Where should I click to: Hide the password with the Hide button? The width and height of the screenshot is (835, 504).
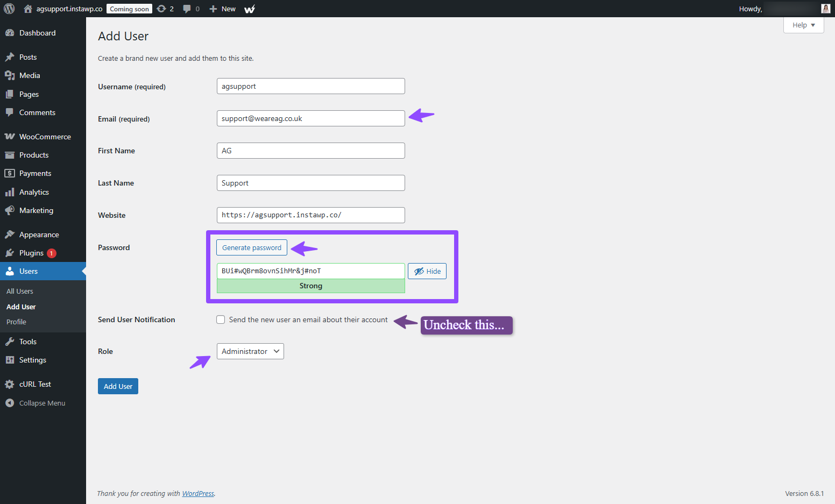(x=427, y=271)
